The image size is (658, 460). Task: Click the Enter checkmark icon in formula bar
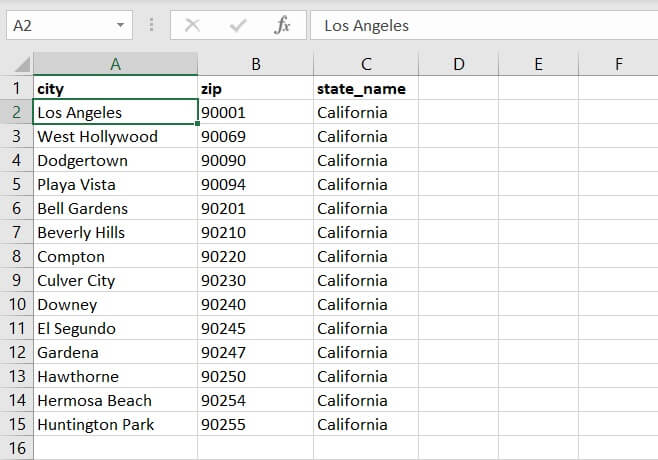(237, 26)
